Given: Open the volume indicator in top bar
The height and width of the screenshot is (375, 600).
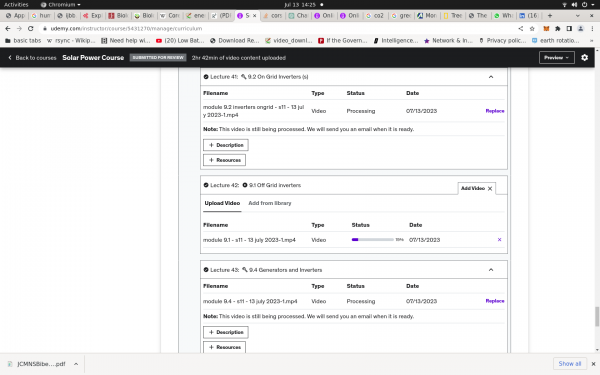Looking at the screenshot, I should pyautogui.click(x=574, y=5).
